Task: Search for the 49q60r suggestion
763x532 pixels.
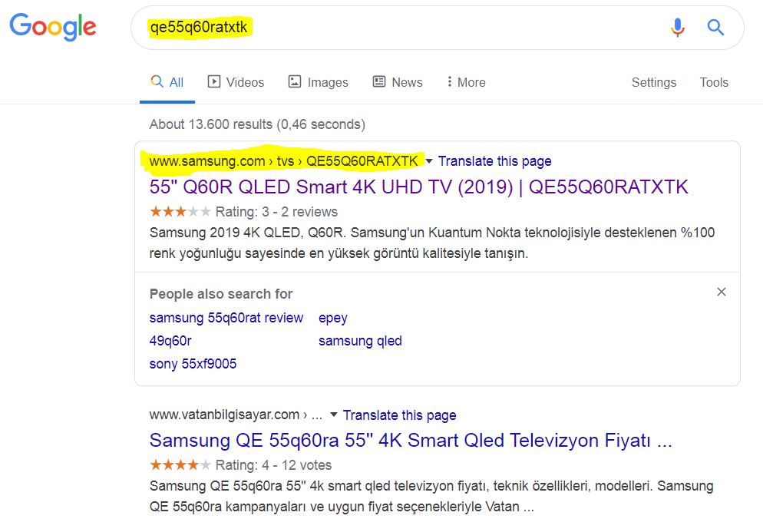Action: coord(170,341)
